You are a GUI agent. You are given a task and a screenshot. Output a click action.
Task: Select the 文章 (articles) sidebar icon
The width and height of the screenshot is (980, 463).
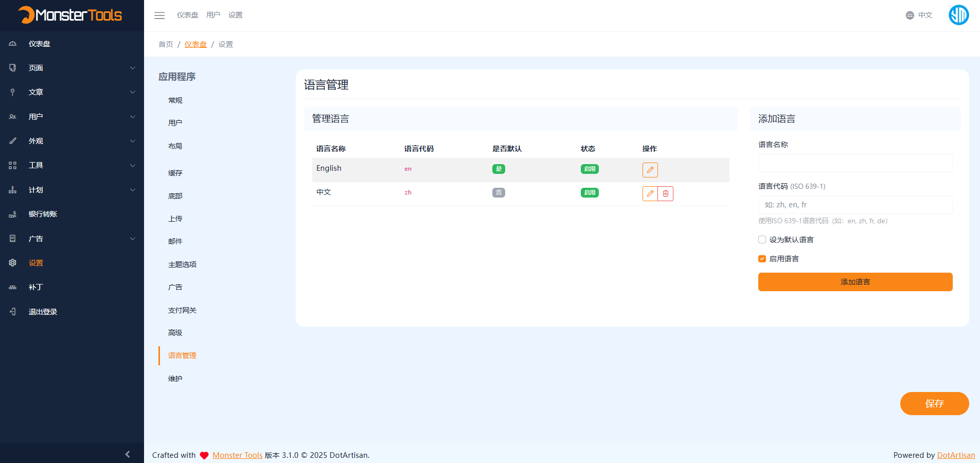coord(12,92)
